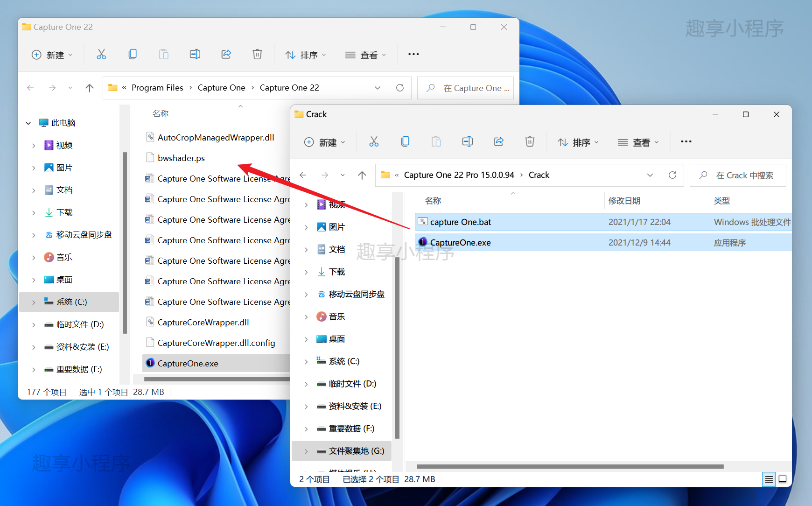Click vertical scrollbar in Crack sidebar
812x506 pixels.
(397, 348)
